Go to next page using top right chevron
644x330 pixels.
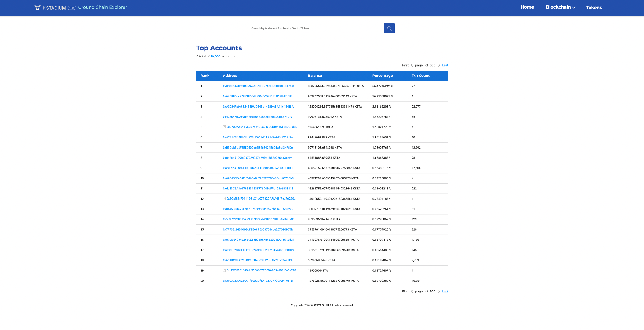[x=439, y=65]
